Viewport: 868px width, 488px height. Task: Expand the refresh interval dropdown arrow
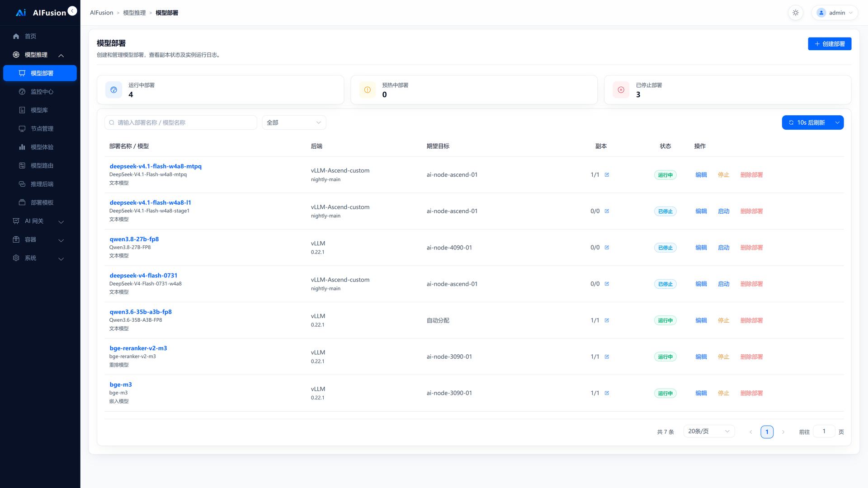tap(837, 122)
